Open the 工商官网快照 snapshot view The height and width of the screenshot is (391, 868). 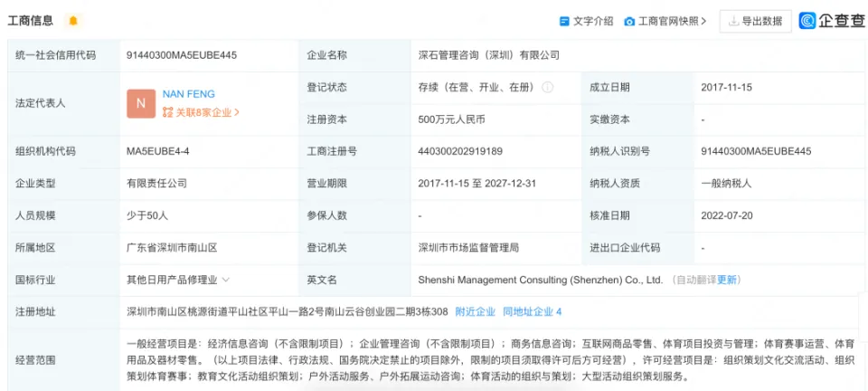coord(668,21)
